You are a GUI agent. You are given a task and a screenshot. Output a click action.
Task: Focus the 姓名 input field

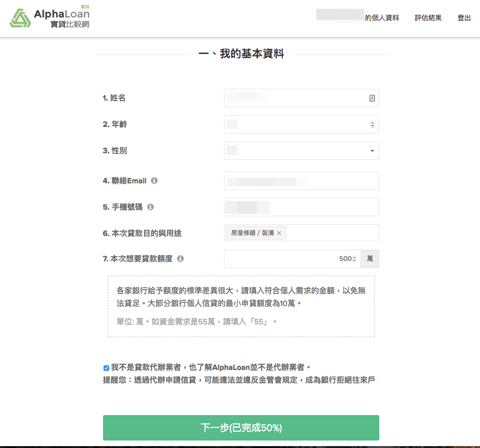(x=301, y=98)
